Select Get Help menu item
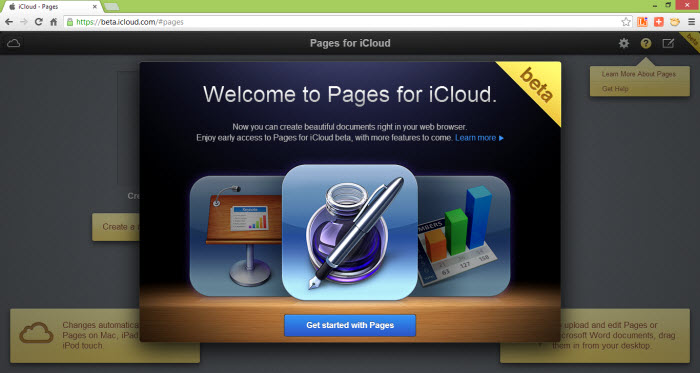Screen dimensions: 700x373 coord(615,89)
